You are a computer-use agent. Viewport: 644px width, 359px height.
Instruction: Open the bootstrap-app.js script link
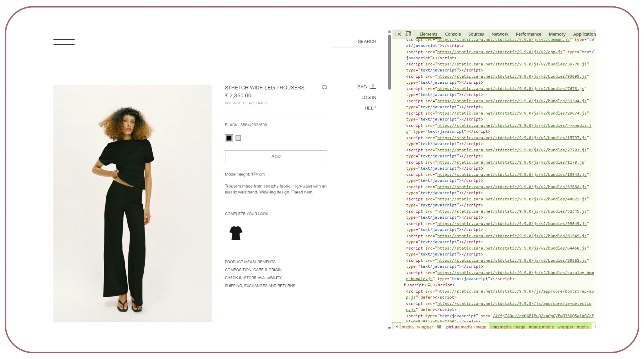(x=515, y=292)
